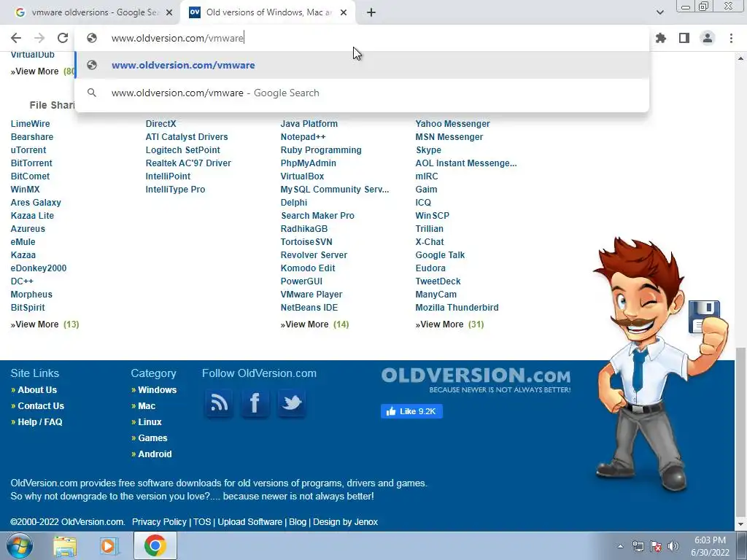This screenshot has height=560, width=747.
Task: Open the Help / FAQ footer link
Action: tap(39, 422)
